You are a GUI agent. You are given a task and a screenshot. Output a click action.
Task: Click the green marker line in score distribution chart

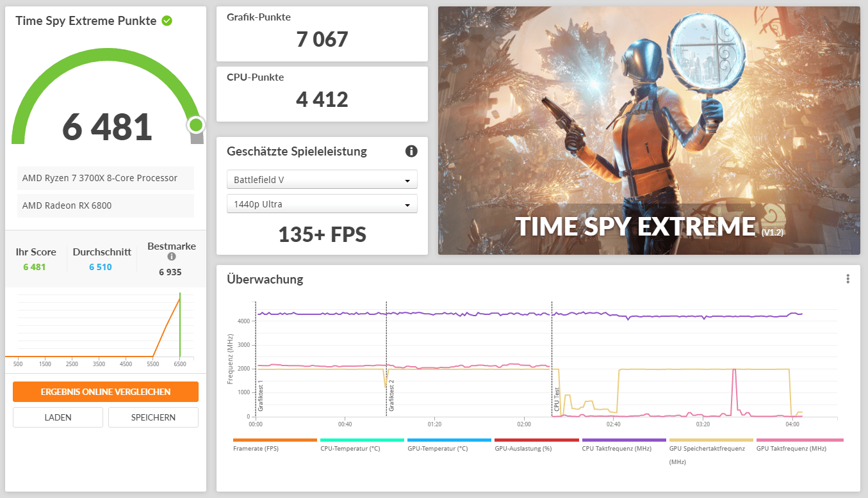[x=180, y=325]
